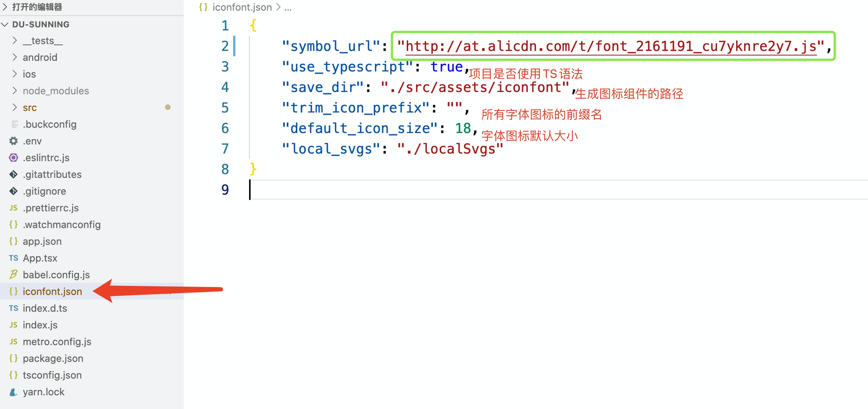Image resolution: width=868 pixels, height=409 pixels.
Task: Select iconfont.json breadcrumb item
Action: [x=242, y=7]
